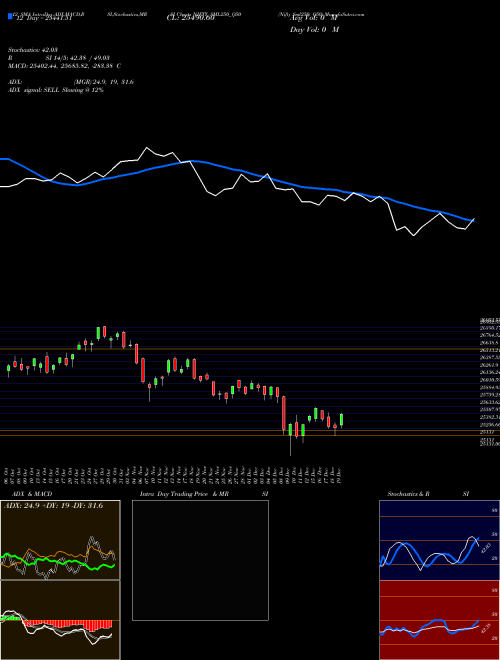
Task: Click the red RSI chart panel
Action: tap(439, 620)
